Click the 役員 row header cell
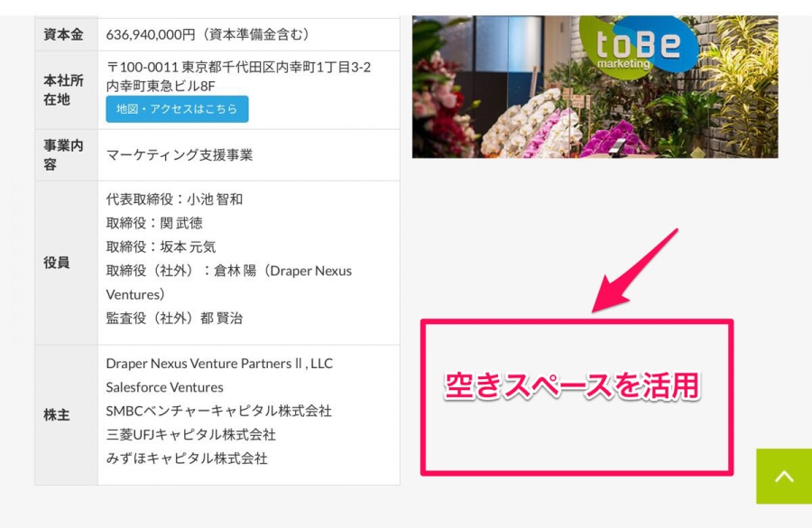The image size is (812, 528). coord(66,263)
